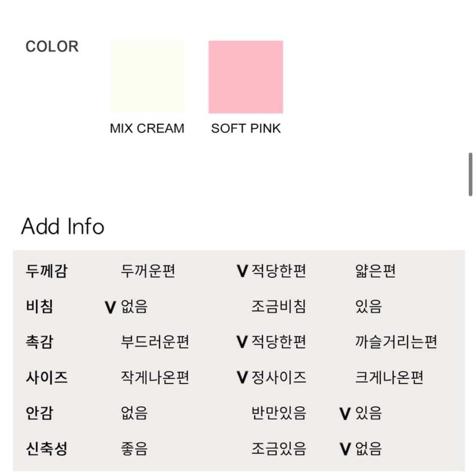
Task: Select the SOFT PINK color swatch
Action: click(x=245, y=77)
